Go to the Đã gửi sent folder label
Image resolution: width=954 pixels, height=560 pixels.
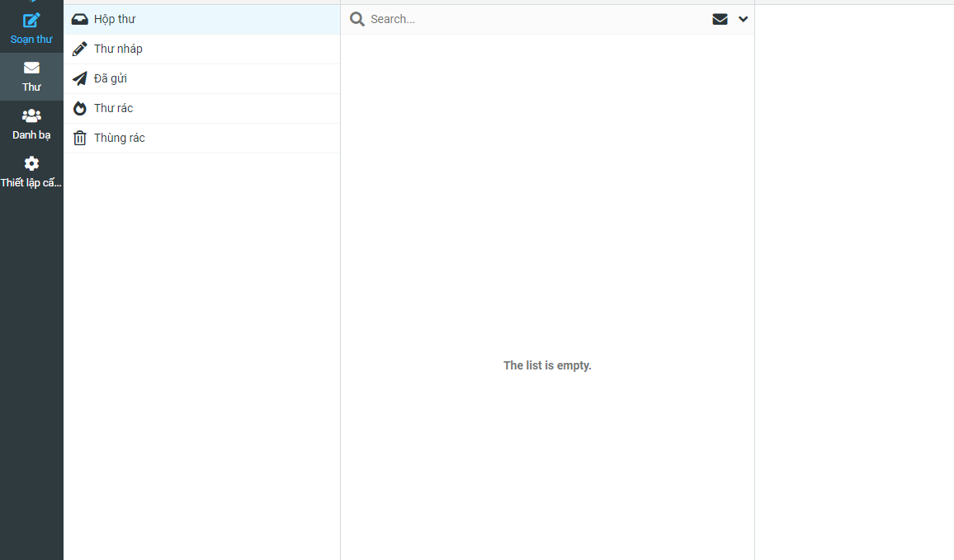click(111, 78)
